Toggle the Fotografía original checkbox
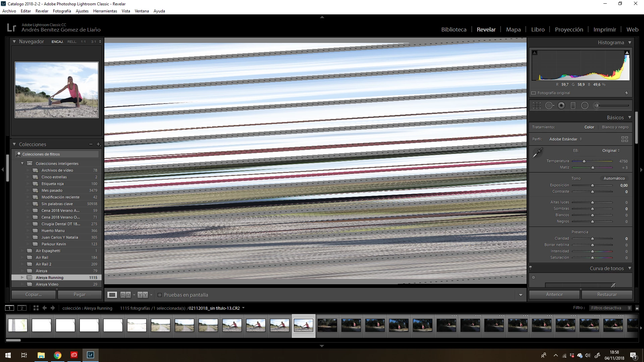 coord(534,93)
